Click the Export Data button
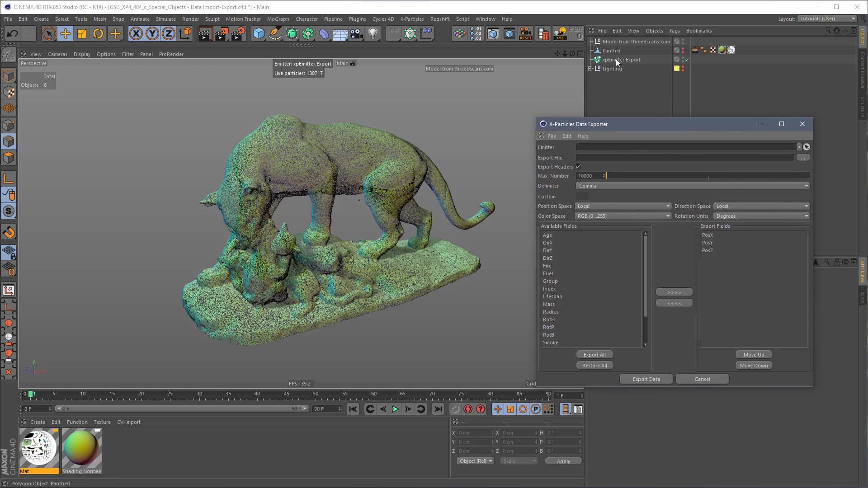 point(646,379)
